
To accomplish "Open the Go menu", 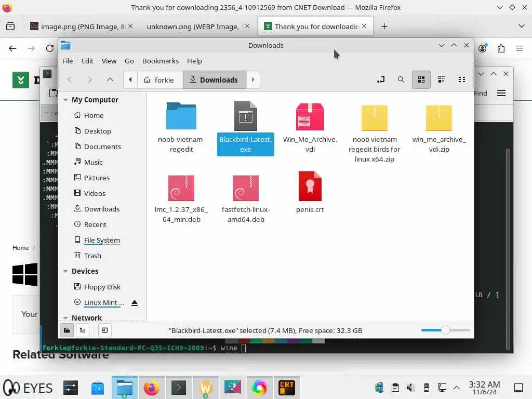I will click(x=129, y=61).
